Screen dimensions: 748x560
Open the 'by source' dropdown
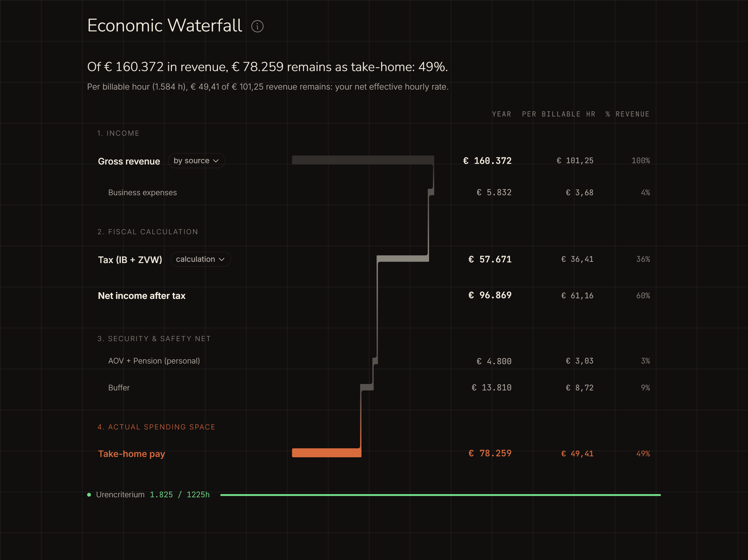(x=197, y=161)
